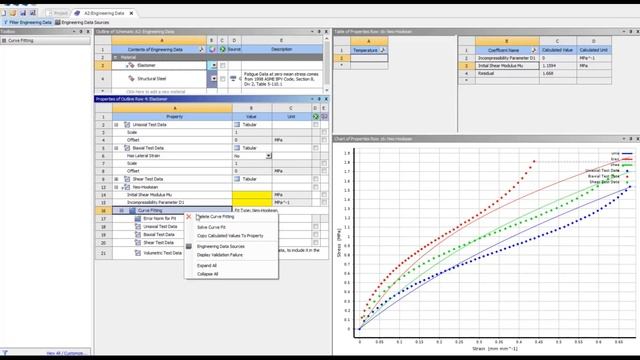Collapse the Uniaxial Test Data property
The width and height of the screenshot is (640, 360).
tap(116, 124)
